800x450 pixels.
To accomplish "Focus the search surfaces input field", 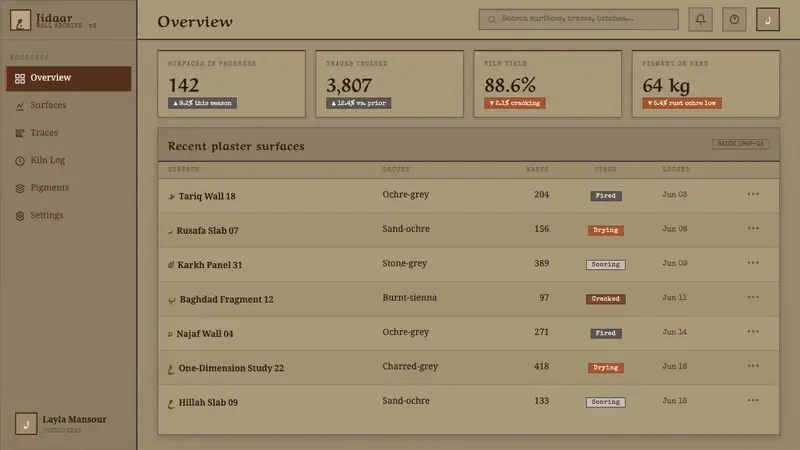I will tap(579, 19).
